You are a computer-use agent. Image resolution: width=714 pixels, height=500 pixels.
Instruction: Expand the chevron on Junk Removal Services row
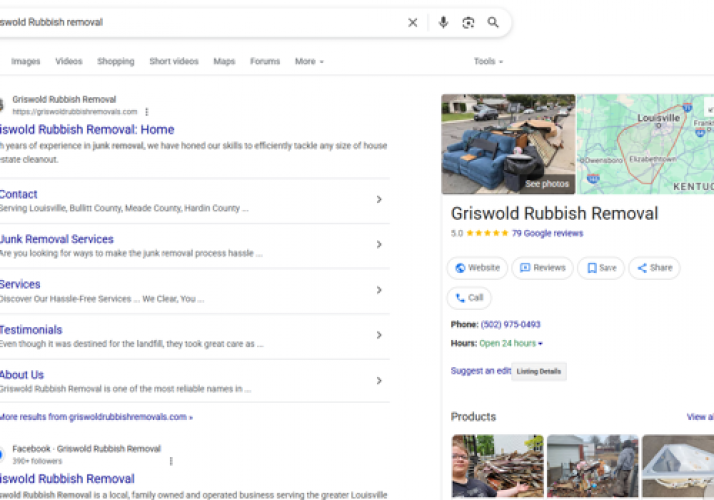(x=379, y=245)
